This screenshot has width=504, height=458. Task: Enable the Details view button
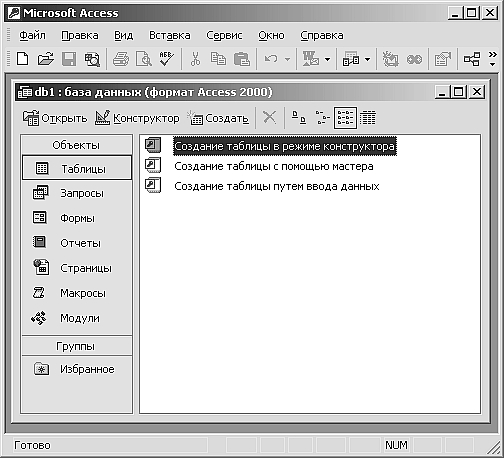tap(368, 118)
